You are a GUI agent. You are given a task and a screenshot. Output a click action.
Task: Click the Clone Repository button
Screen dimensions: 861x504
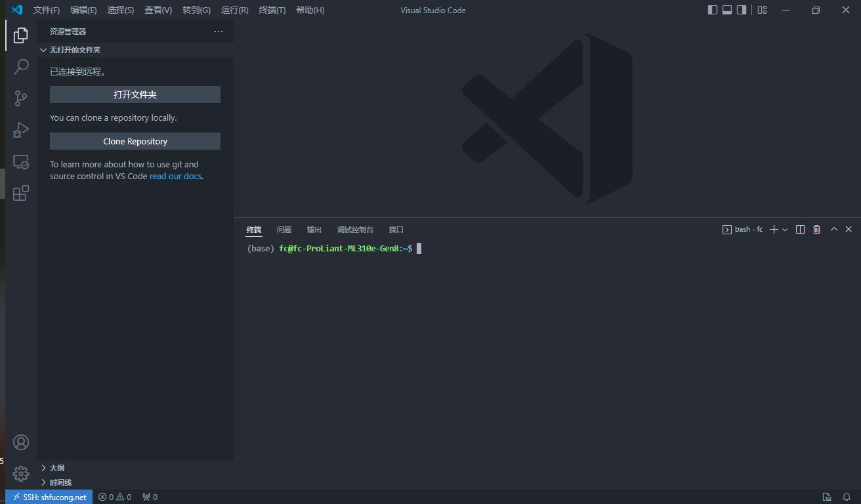tap(135, 141)
